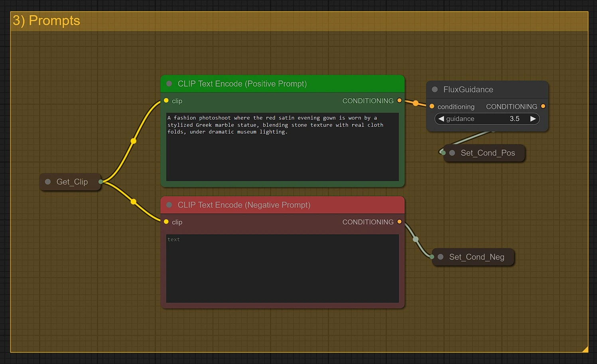This screenshot has height=364, width=597.
Task: Decrease guidance value with left arrow
Action: point(441,119)
